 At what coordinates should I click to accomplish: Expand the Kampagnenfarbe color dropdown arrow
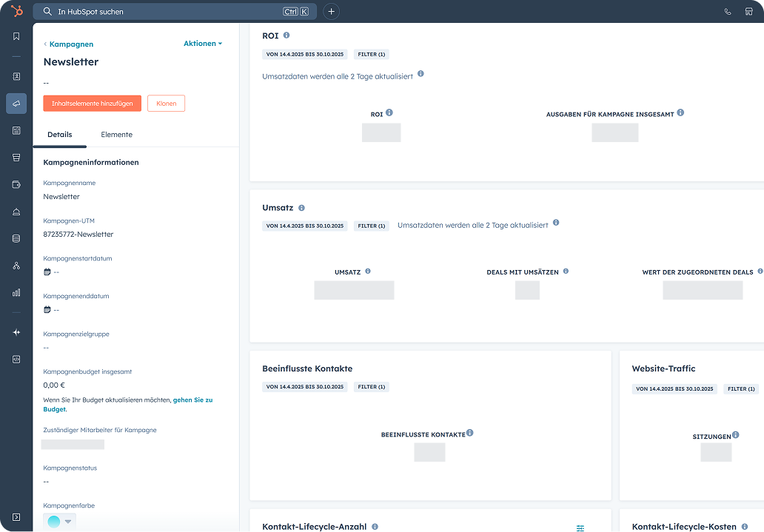point(69,522)
